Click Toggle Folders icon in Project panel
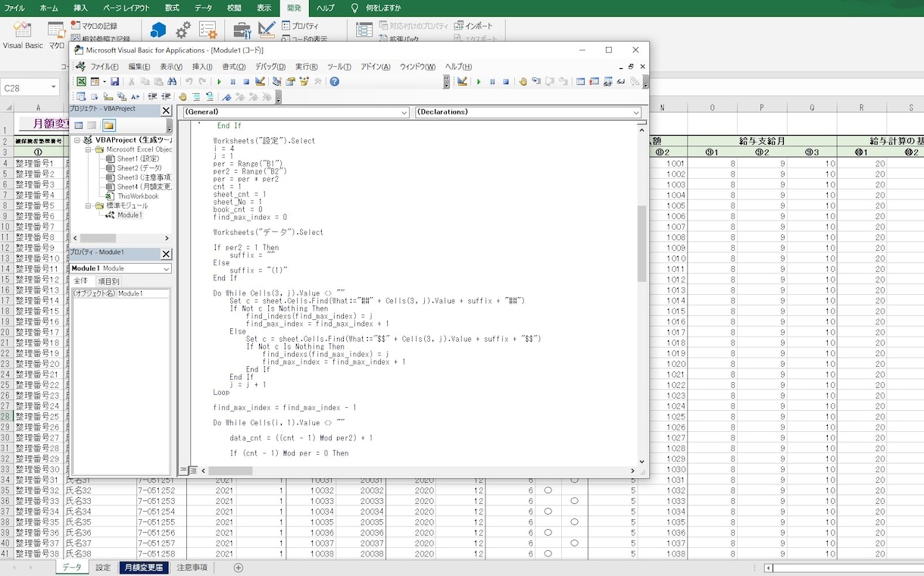Screen dimensions: 924x576 coord(108,125)
